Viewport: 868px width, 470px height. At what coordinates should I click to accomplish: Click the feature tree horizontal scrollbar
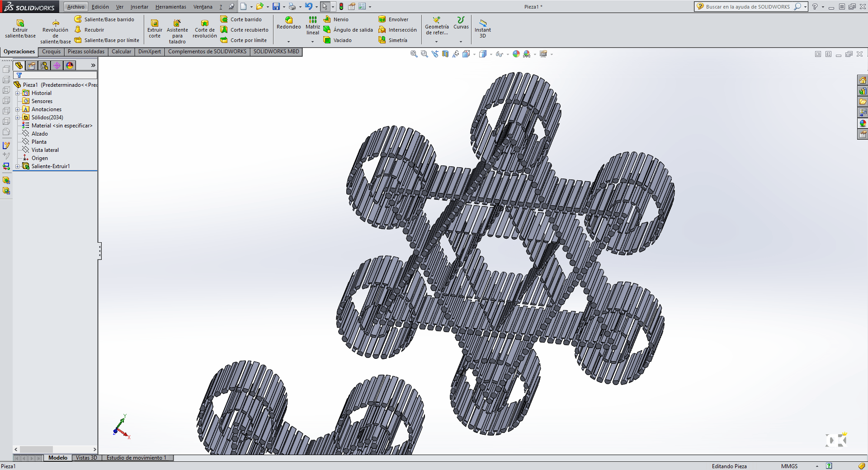(x=55, y=449)
